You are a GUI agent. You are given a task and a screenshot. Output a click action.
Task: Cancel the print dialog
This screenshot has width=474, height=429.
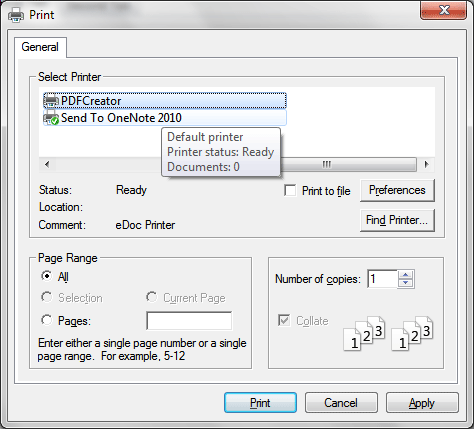point(341,403)
